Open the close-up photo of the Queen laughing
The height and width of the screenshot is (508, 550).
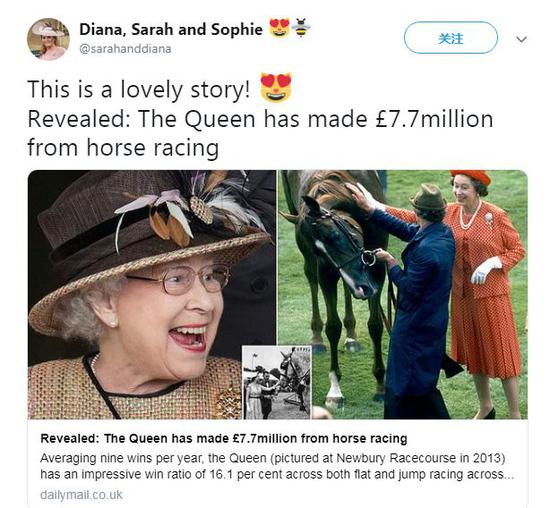[152, 294]
